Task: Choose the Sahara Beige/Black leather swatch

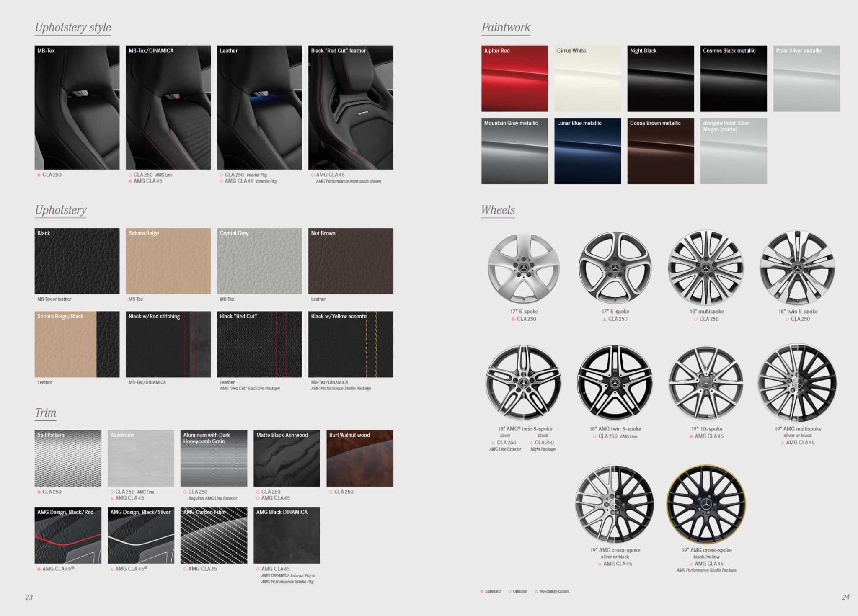Action: point(77,344)
